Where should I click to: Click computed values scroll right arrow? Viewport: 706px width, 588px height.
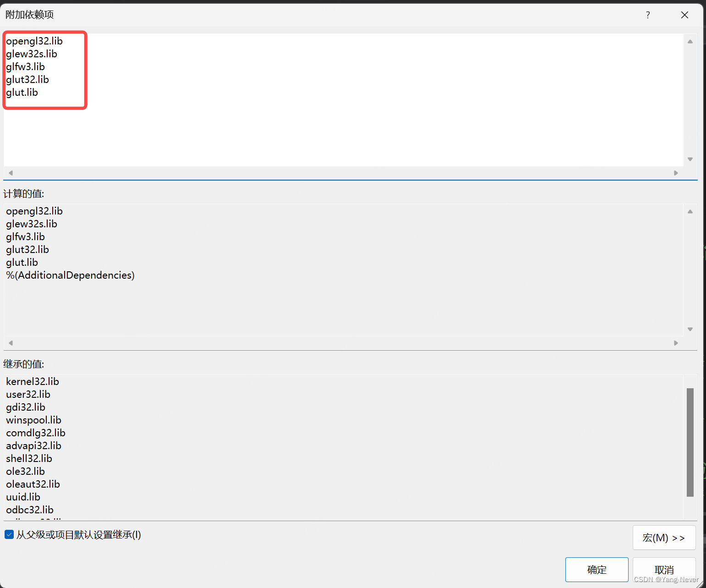(x=676, y=343)
